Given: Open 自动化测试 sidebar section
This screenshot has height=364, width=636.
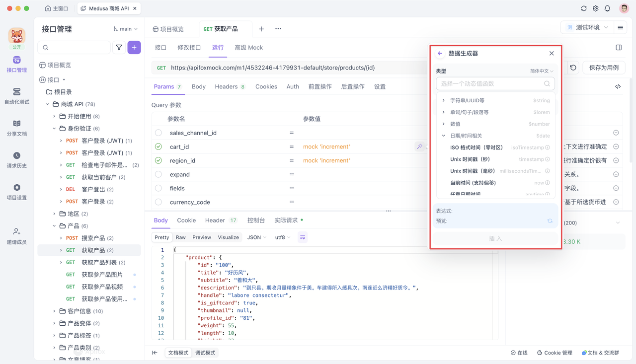Looking at the screenshot, I should pos(17,96).
